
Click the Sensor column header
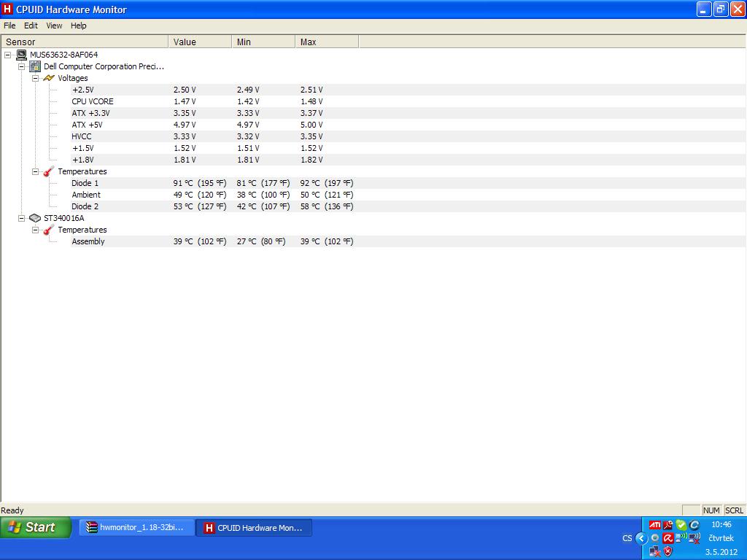click(85, 42)
